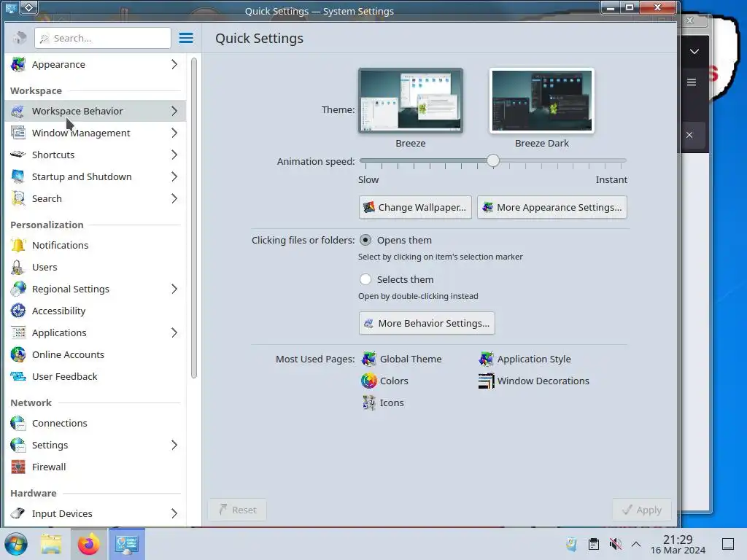This screenshot has width=747, height=560.
Task: Open Firefox from the taskbar
Action: pos(88,544)
